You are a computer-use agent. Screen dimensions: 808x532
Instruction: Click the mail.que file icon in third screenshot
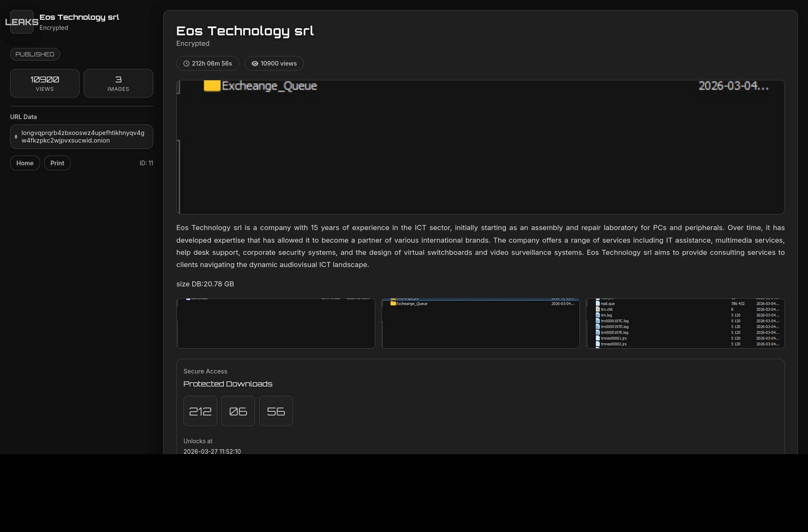point(598,303)
